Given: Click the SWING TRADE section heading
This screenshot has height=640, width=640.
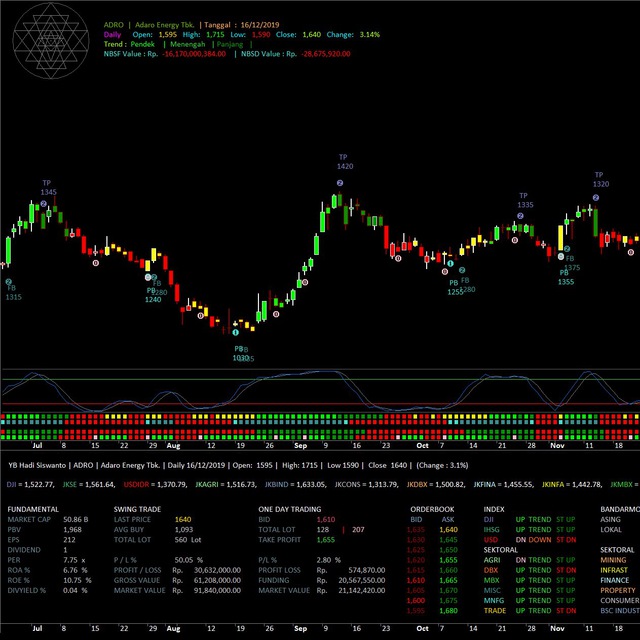Looking at the screenshot, I should [137, 509].
